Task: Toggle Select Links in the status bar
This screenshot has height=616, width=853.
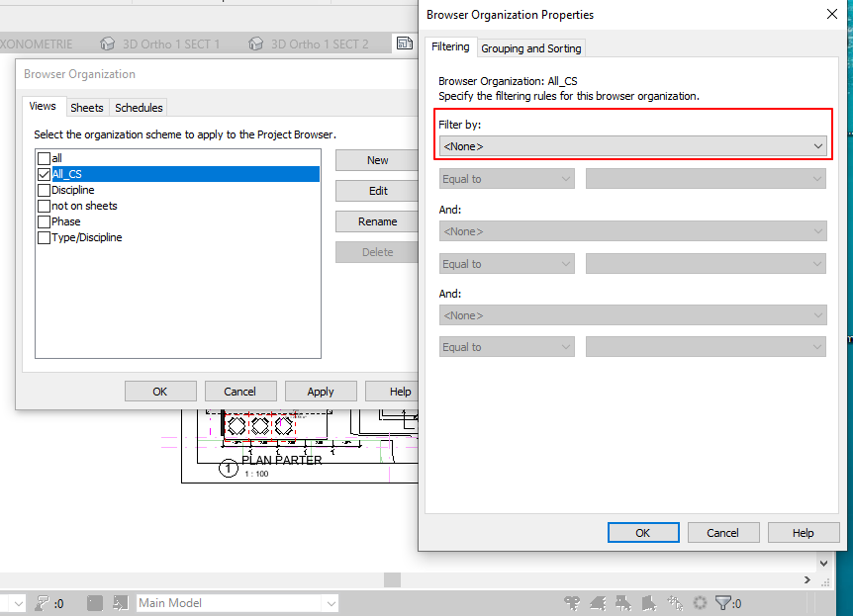Action: [x=572, y=603]
